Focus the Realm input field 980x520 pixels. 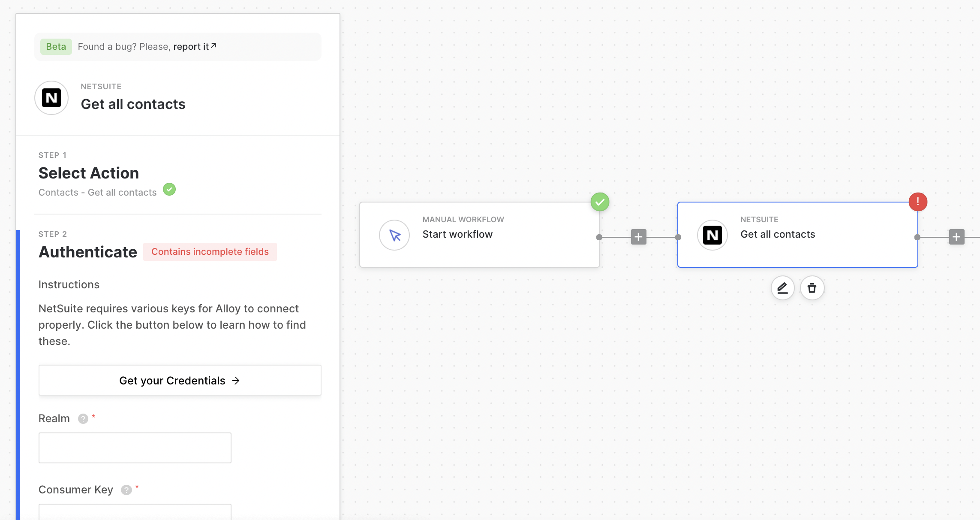pyautogui.click(x=135, y=448)
